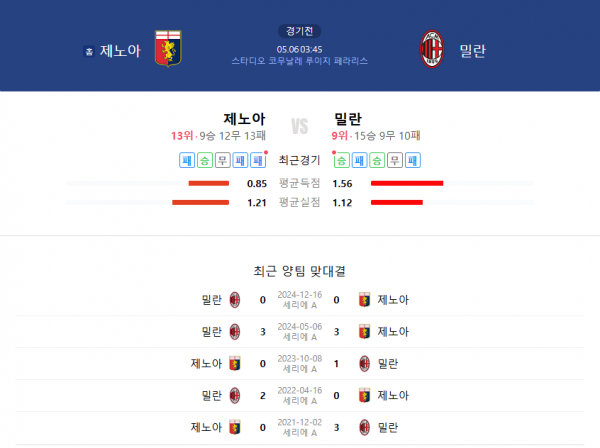Image resolution: width=600 pixels, height=448 pixels.
Task: Open the 2023-10-08 match entry
Action: (300, 363)
